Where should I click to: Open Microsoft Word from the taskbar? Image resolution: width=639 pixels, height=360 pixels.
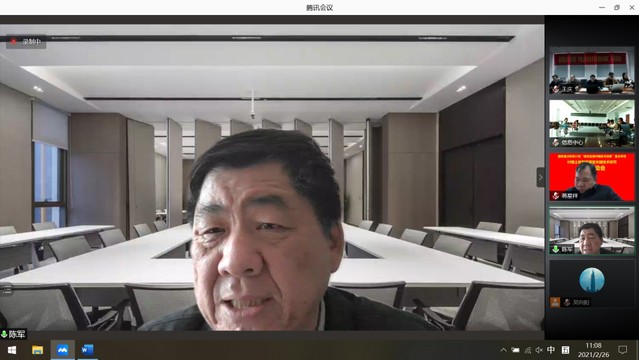coord(87,350)
